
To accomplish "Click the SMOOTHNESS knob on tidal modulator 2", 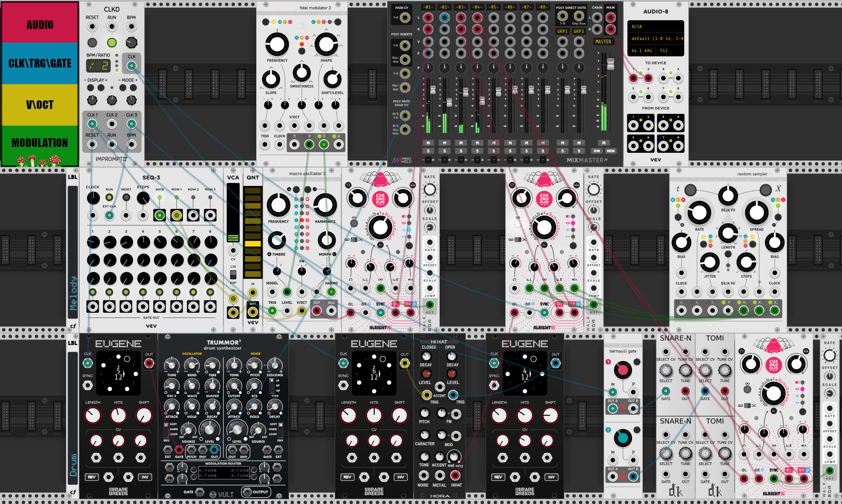I will pyautogui.click(x=301, y=73).
